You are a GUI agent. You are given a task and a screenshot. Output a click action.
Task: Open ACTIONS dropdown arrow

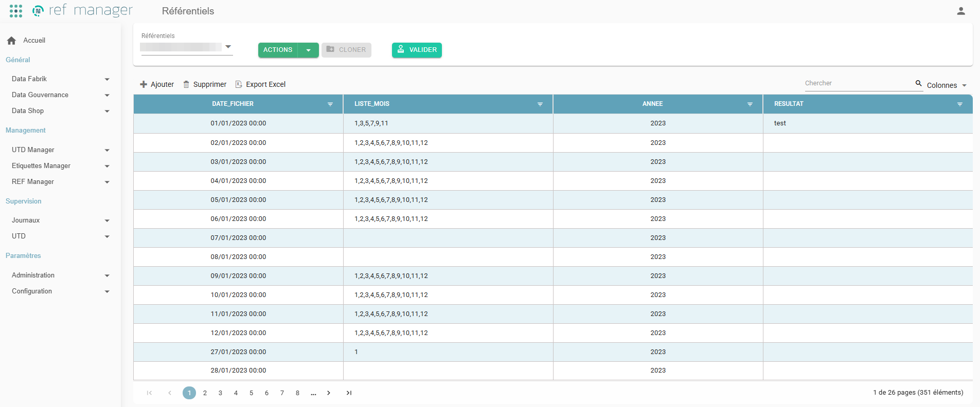tap(309, 50)
